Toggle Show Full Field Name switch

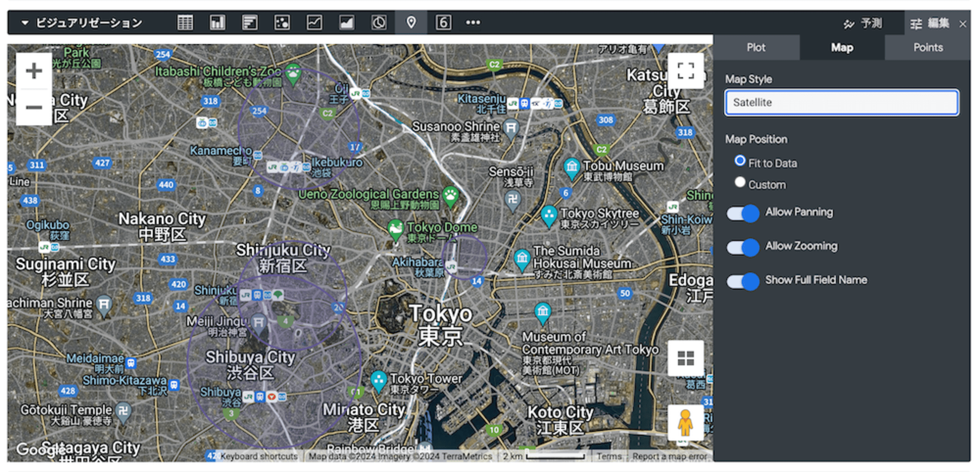pyautogui.click(x=743, y=282)
